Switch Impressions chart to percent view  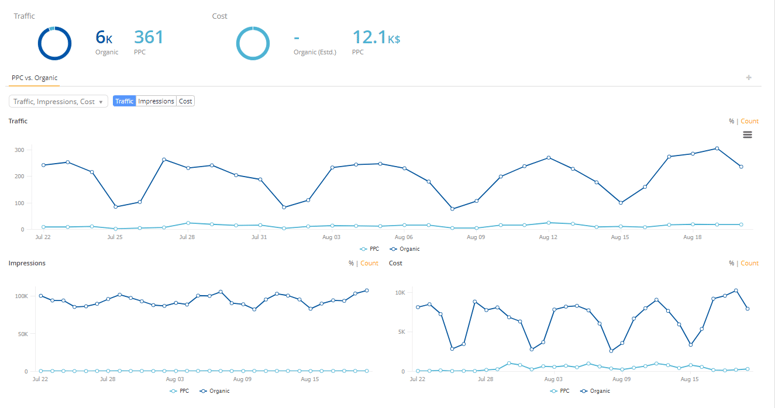coord(351,264)
